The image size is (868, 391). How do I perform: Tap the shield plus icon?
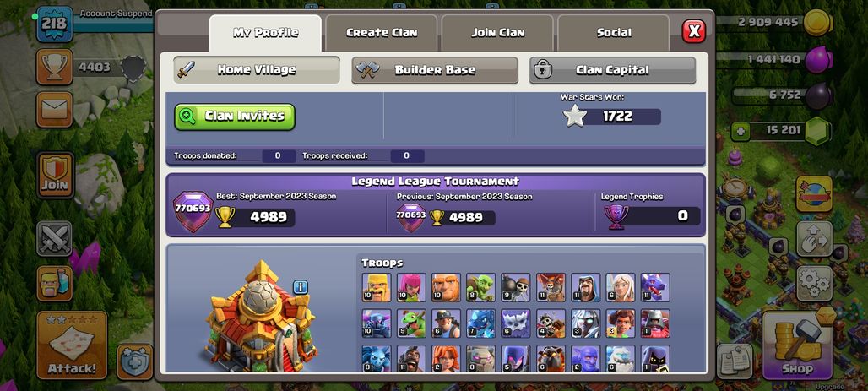[x=134, y=361]
